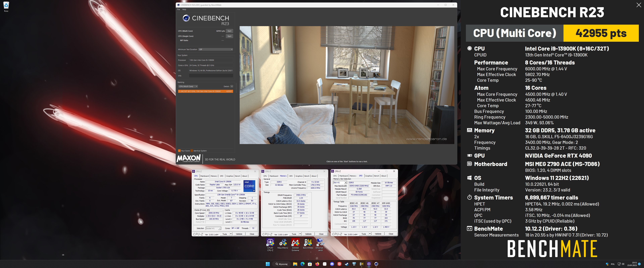Click the rendered room image in Cinebench

(x=347, y=85)
